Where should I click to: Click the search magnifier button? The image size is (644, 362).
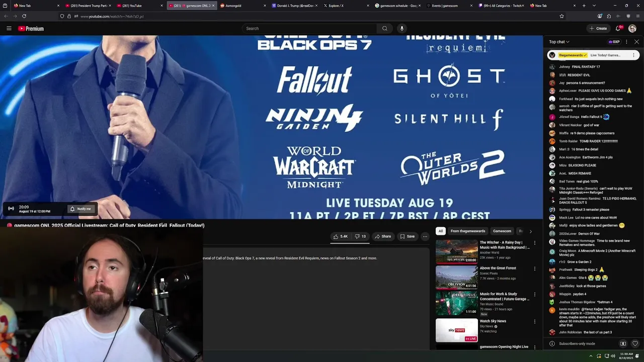pos(385,29)
